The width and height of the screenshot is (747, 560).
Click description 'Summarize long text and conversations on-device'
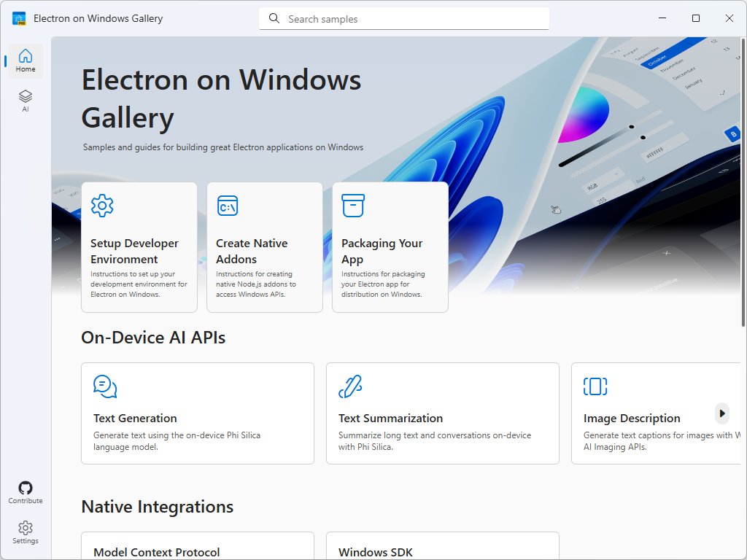click(x=435, y=441)
